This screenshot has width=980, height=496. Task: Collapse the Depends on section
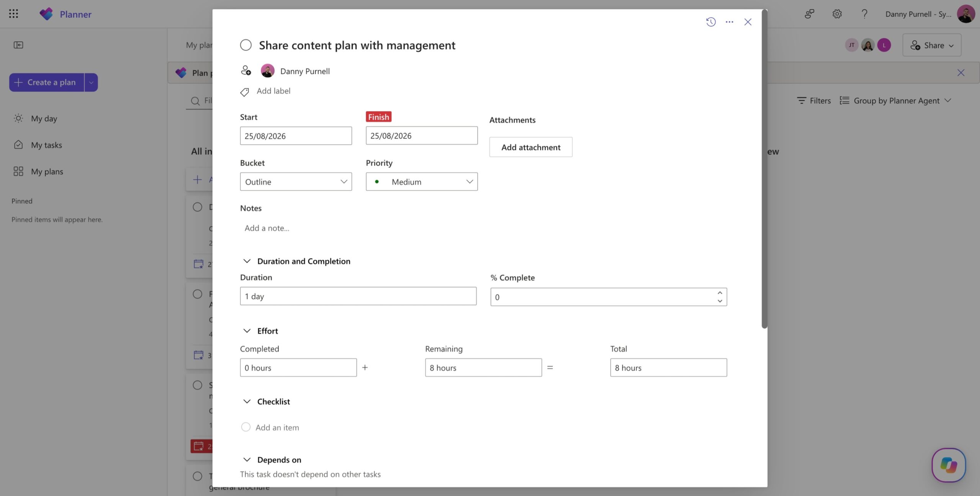click(x=247, y=459)
